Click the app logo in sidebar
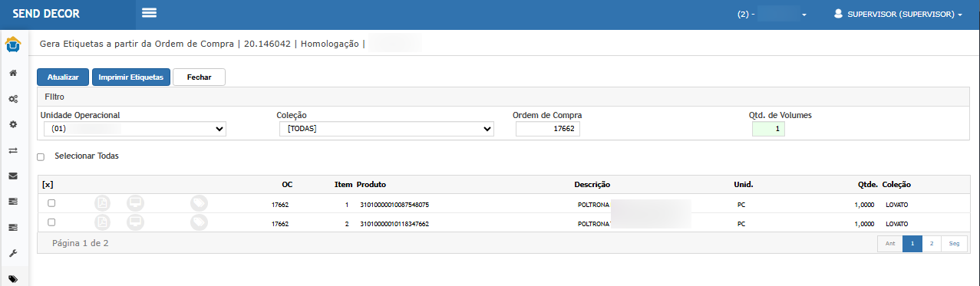 tap(13, 45)
